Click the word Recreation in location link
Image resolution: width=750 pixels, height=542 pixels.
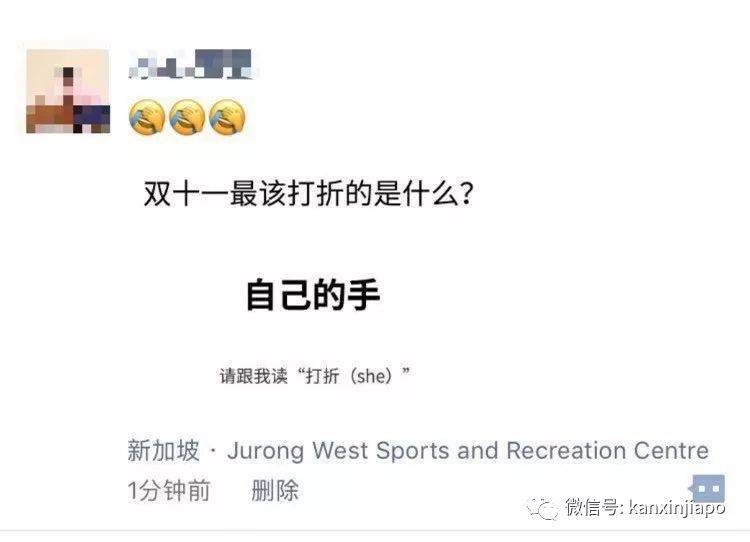566,451
